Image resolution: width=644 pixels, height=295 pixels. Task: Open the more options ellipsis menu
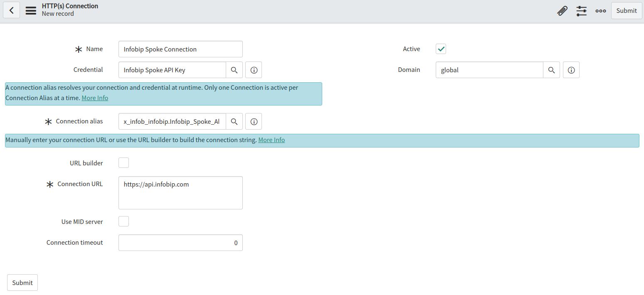(x=600, y=11)
